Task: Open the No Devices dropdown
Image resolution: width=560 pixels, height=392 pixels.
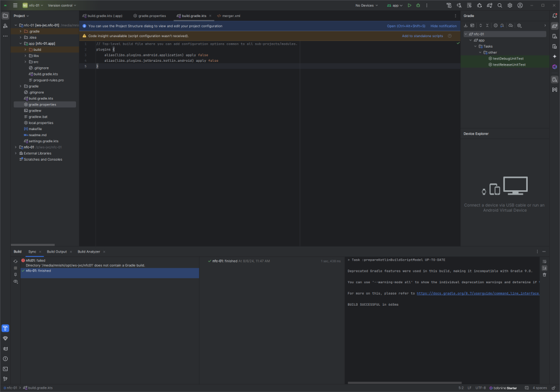Action: (366, 5)
